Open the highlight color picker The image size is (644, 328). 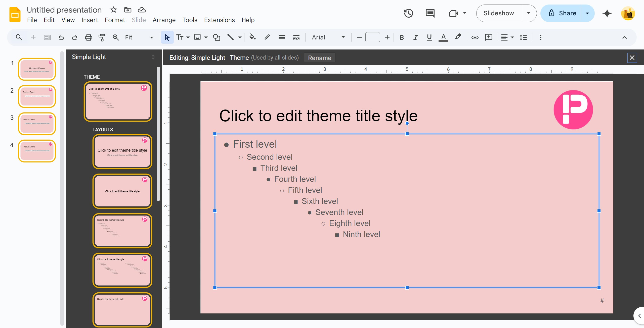[458, 37]
